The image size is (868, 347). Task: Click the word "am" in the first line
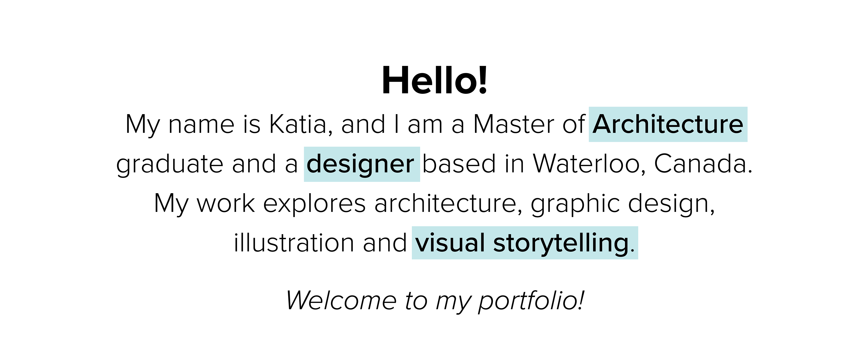[x=425, y=124]
